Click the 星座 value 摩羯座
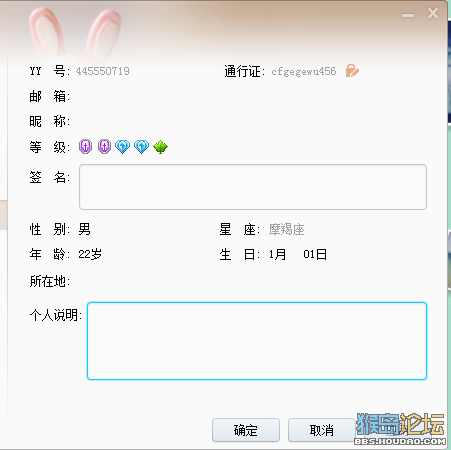451x450 pixels. click(x=286, y=229)
